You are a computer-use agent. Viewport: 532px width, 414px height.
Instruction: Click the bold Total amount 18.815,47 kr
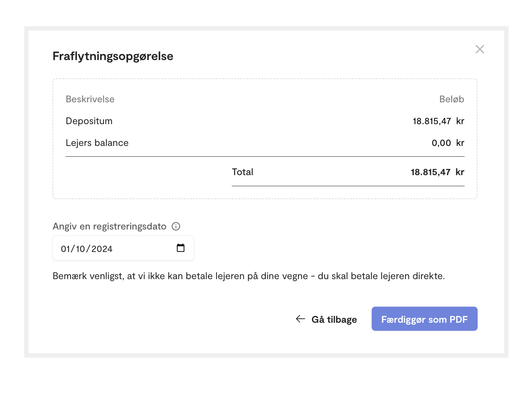click(x=437, y=172)
